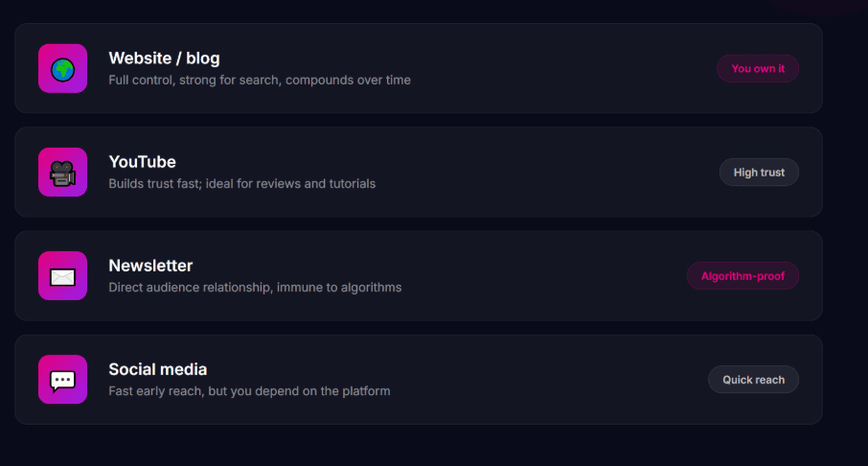The image size is (868, 466).
Task: Select the Newsletter card
Action: 419,275
